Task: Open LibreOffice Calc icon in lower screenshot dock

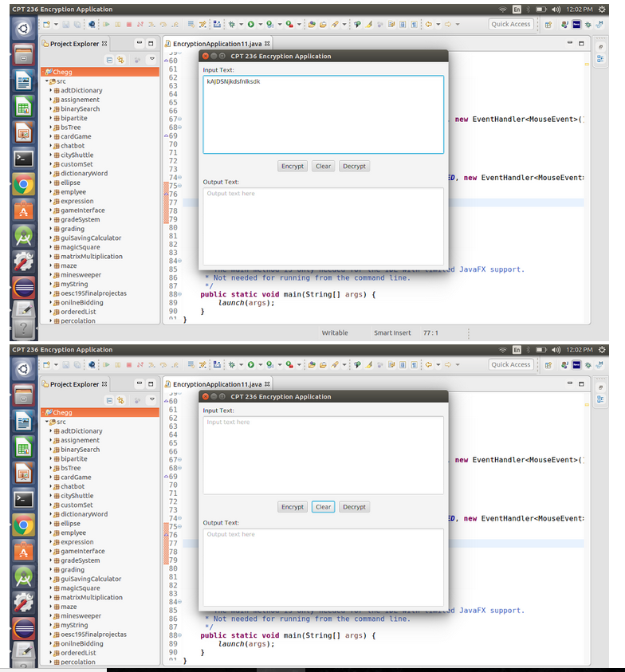Action: 24,448
